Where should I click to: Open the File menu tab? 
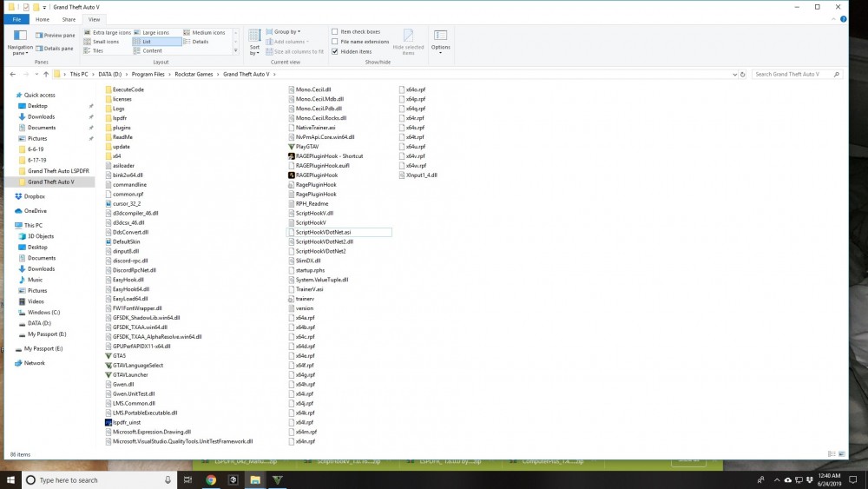pos(16,19)
